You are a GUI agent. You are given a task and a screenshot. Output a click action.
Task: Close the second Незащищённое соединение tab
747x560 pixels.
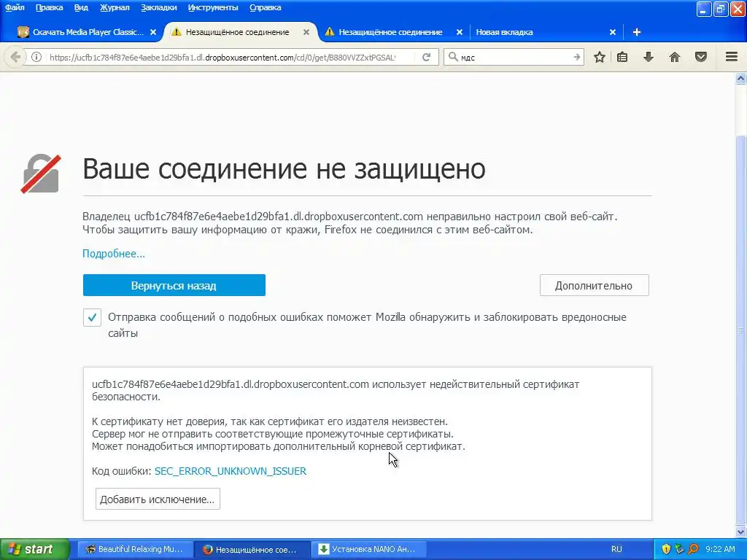click(460, 32)
